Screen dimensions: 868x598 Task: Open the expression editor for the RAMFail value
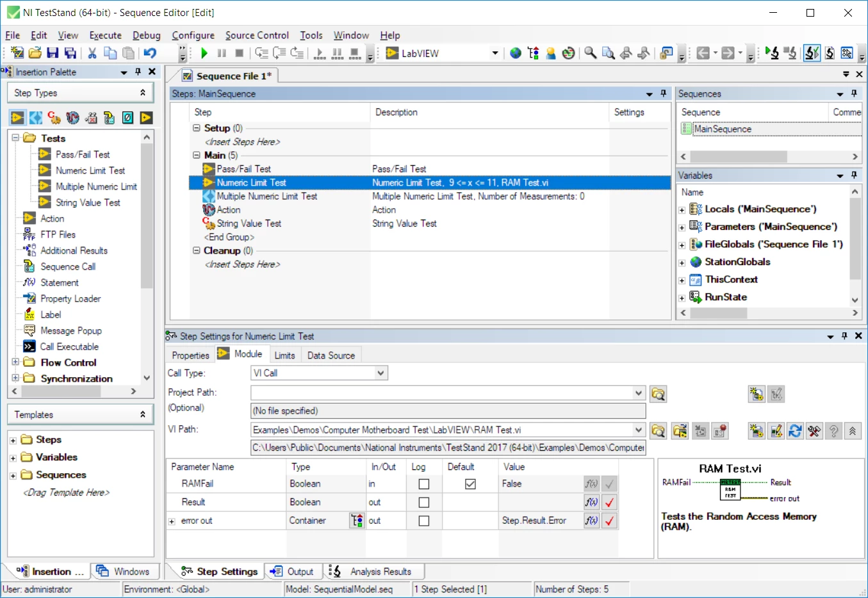pos(591,484)
